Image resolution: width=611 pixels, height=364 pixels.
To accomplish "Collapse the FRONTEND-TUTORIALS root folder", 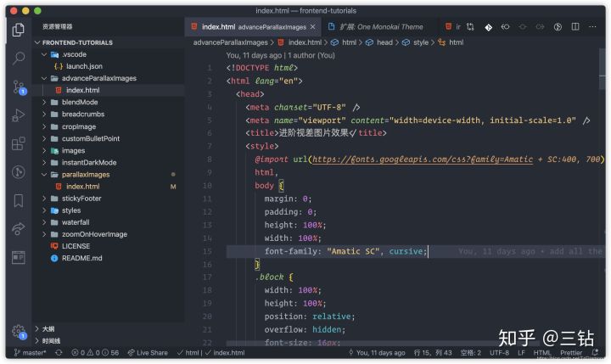I will pyautogui.click(x=37, y=42).
